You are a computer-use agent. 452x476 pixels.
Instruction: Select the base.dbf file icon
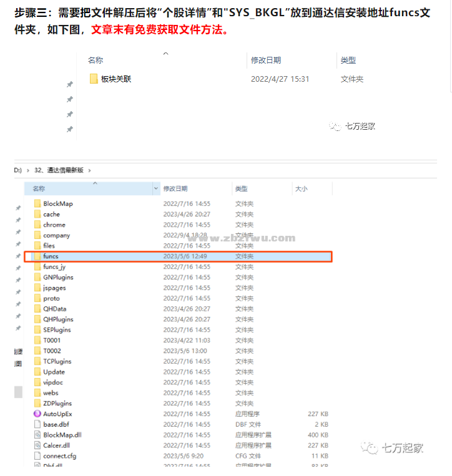[37, 424]
